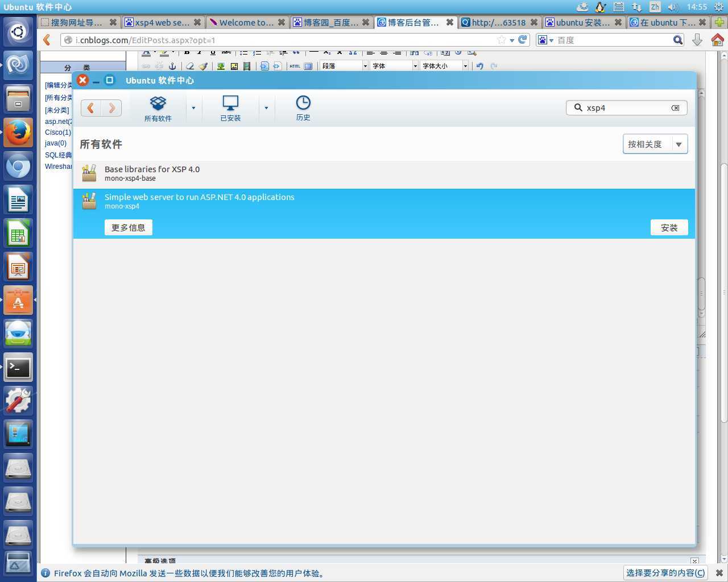Image resolution: width=728 pixels, height=582 pixels.
Task: Switch to the 博客园_百度 tab
Action: pyautogui.click(x=330, y=23)
